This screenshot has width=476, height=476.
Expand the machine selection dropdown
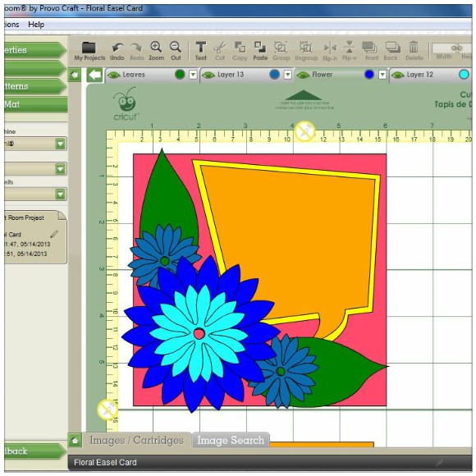[61, 144]
